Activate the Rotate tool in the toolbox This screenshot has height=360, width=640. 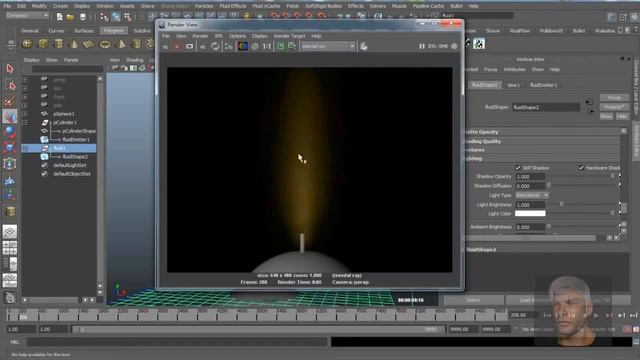coord(10,132)
